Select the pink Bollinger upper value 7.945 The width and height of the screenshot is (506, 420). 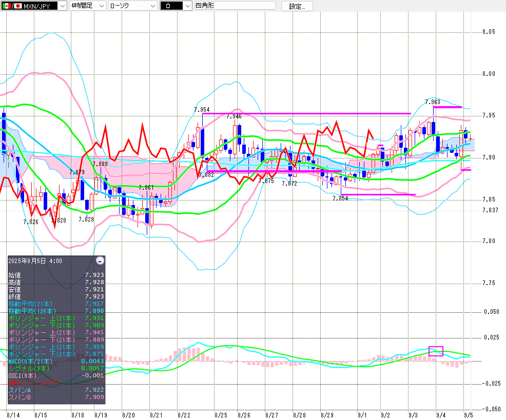(x=94, y=332)
